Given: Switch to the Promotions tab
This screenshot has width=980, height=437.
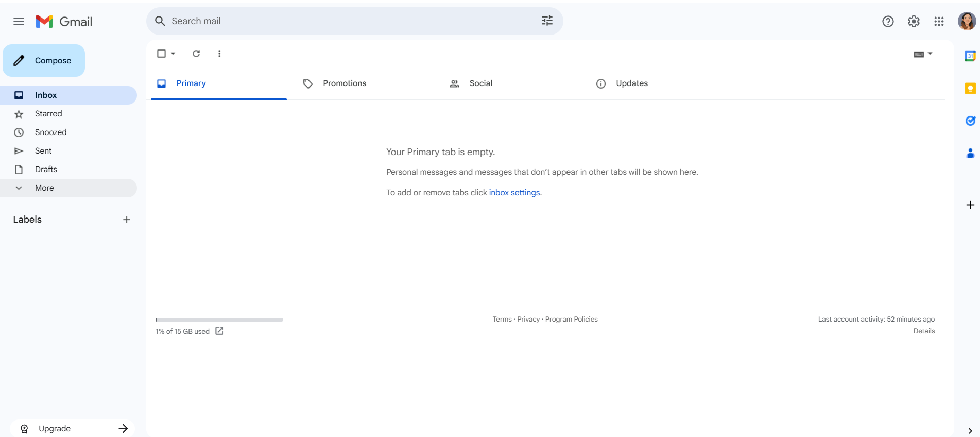Looking at the screenshot, I should [344, 83].
